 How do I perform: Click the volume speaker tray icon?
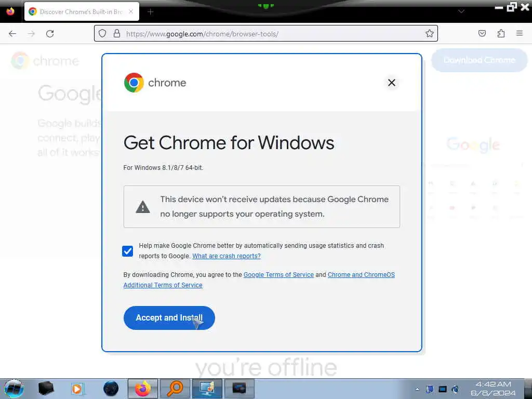point(455,389)
